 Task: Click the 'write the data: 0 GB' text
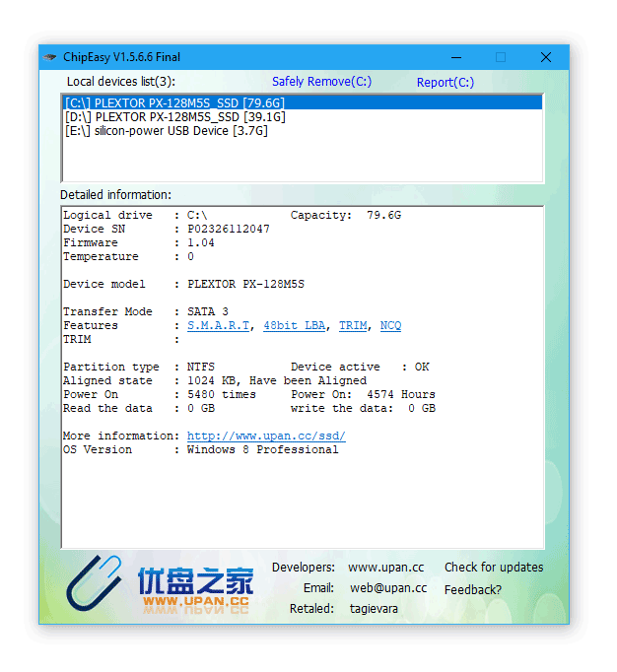tap(363, 409)
